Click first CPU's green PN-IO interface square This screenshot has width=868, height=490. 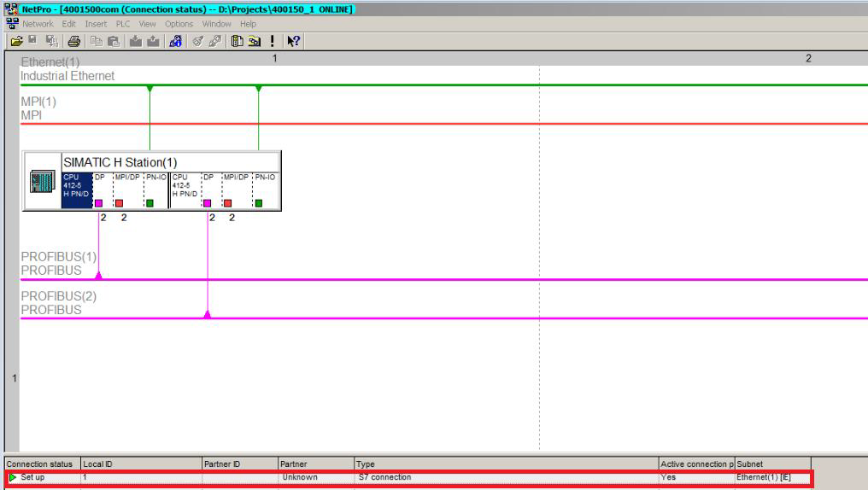pos(150,203)
